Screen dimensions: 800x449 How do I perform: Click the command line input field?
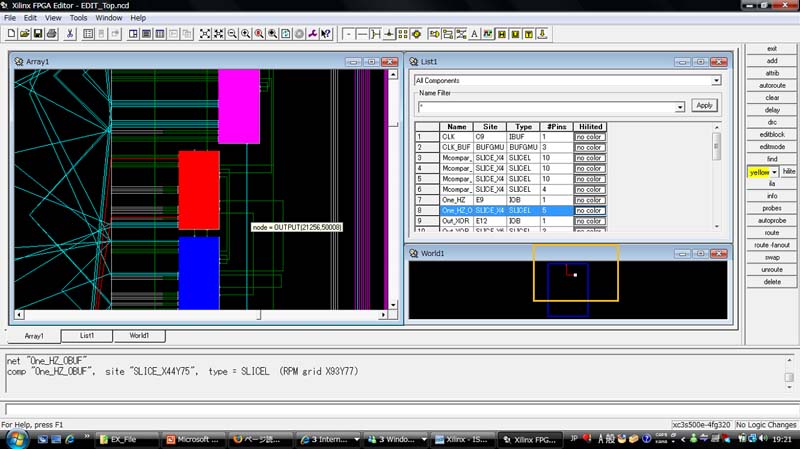[x=398, y=409]
